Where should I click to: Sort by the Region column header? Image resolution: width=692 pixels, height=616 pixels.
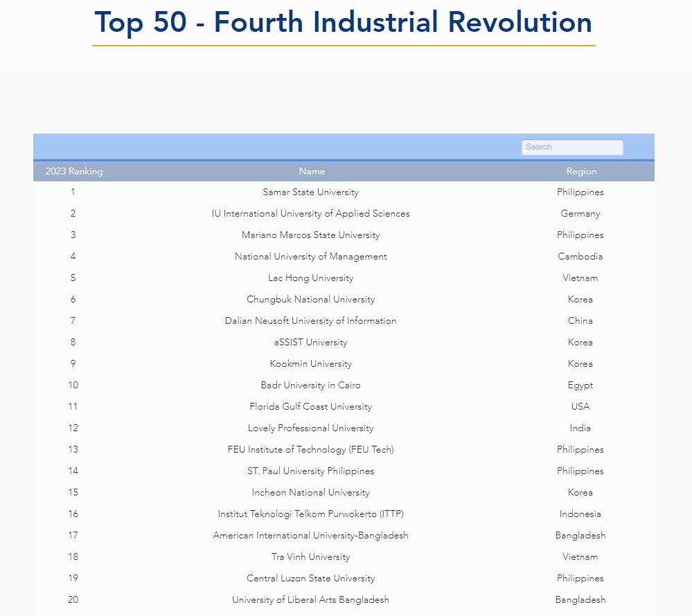pyautogui.click(x=581, y=171)
